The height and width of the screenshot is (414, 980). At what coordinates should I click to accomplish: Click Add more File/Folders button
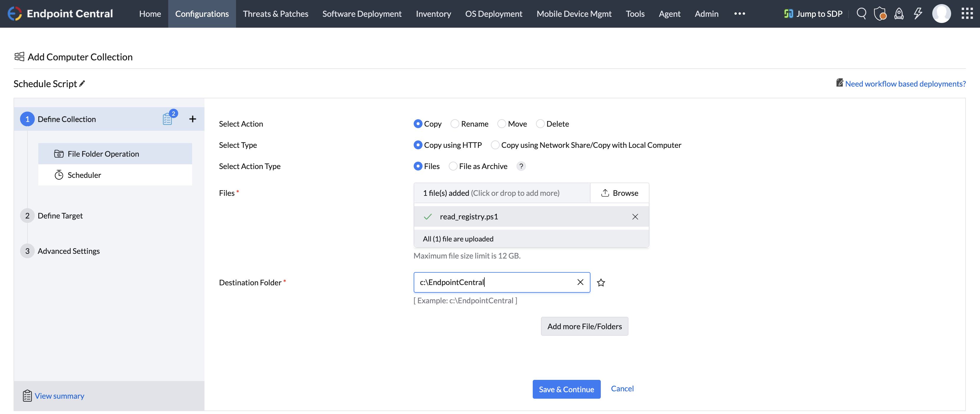(584, 326)
